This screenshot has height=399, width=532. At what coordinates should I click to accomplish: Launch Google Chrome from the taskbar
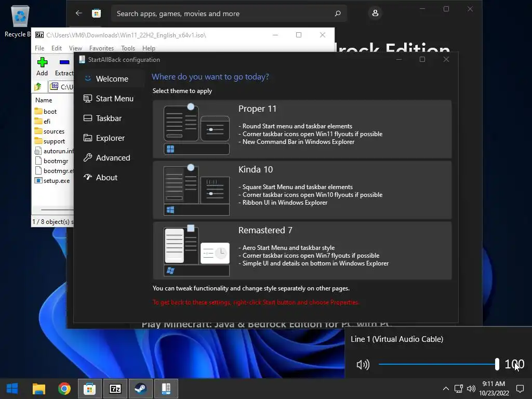(x=64, y=389)
